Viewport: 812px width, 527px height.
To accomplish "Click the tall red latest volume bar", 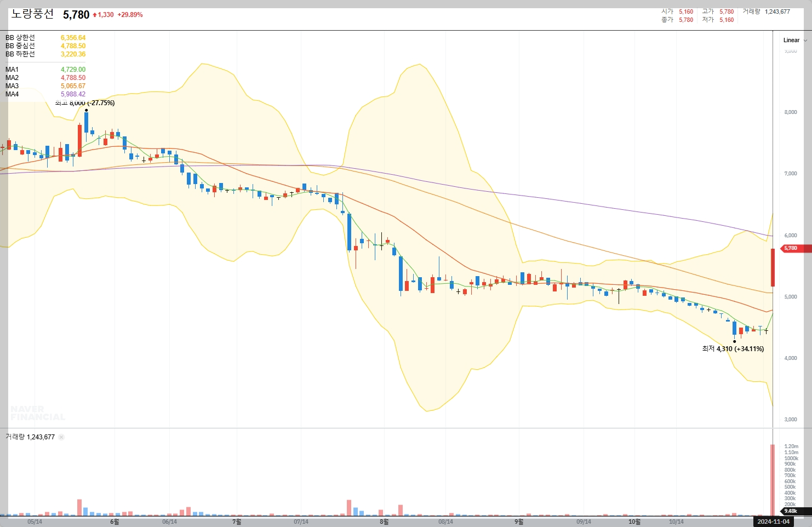I will click(773, 480).
